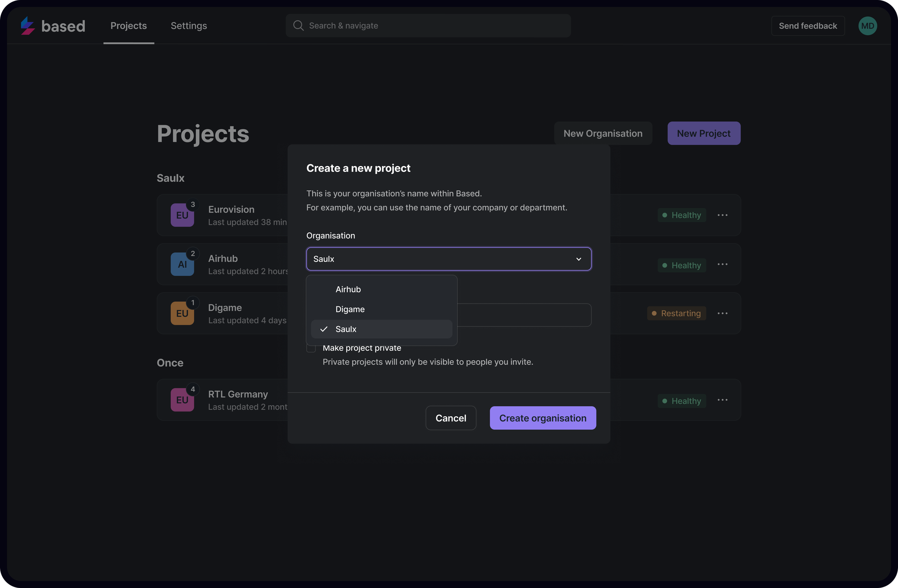Open RTL Germany three-dot menu
Screen dimensions: 898x588
tap(722, 400)
